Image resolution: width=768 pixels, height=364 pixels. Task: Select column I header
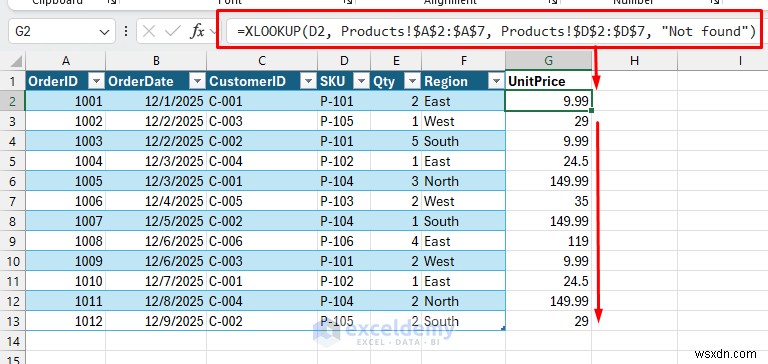(723, 61)
